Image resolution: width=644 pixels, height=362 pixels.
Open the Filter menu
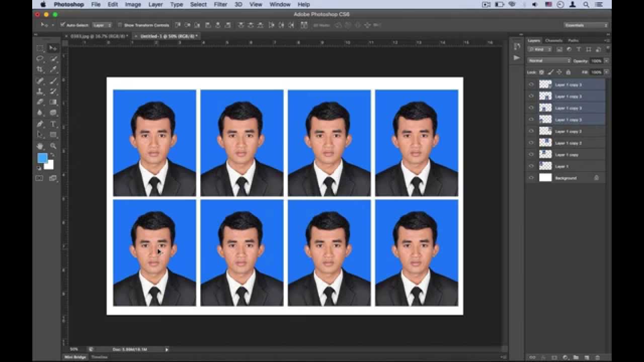click(220, 5)
